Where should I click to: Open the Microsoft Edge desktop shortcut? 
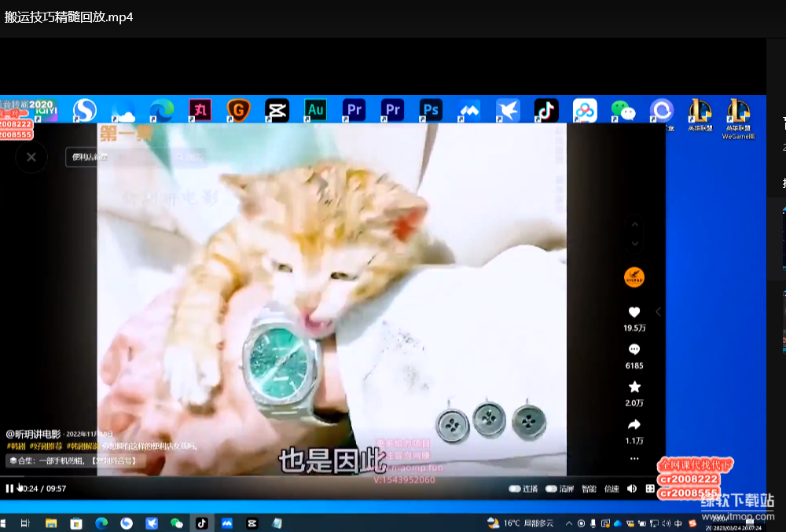[x=162, y=110]
